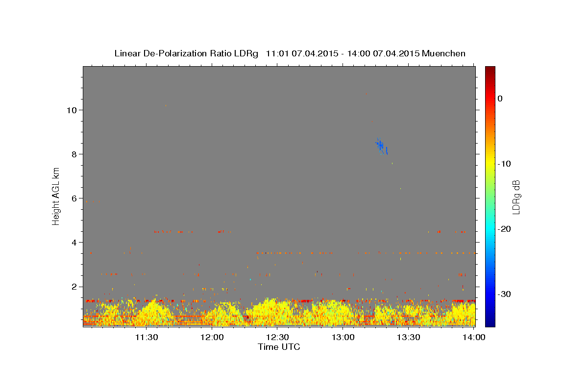588x392 pixels.
Task: Click the height tick label 8
Action: coord(74,154)
